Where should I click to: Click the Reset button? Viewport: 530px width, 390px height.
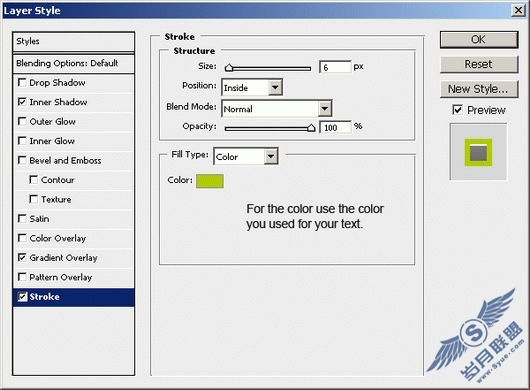pyautogui.click(x=479, y=64)
